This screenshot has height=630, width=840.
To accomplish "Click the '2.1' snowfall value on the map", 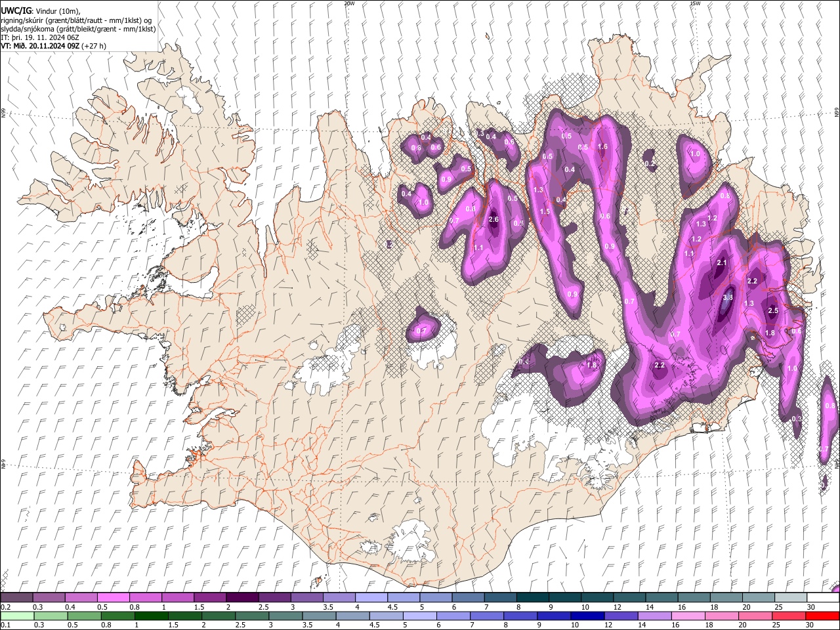I will point(723,262).
